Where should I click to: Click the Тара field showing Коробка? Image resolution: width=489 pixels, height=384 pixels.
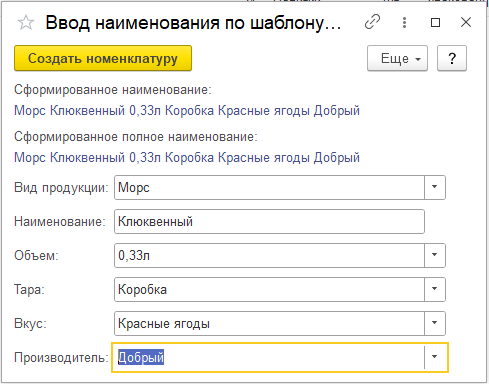tap(269, 289)
